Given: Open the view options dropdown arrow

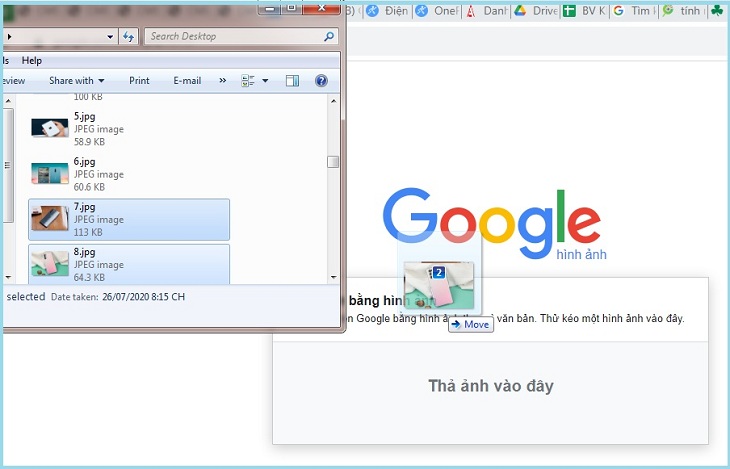Looking at the screenshot, I should pos(265,81).
